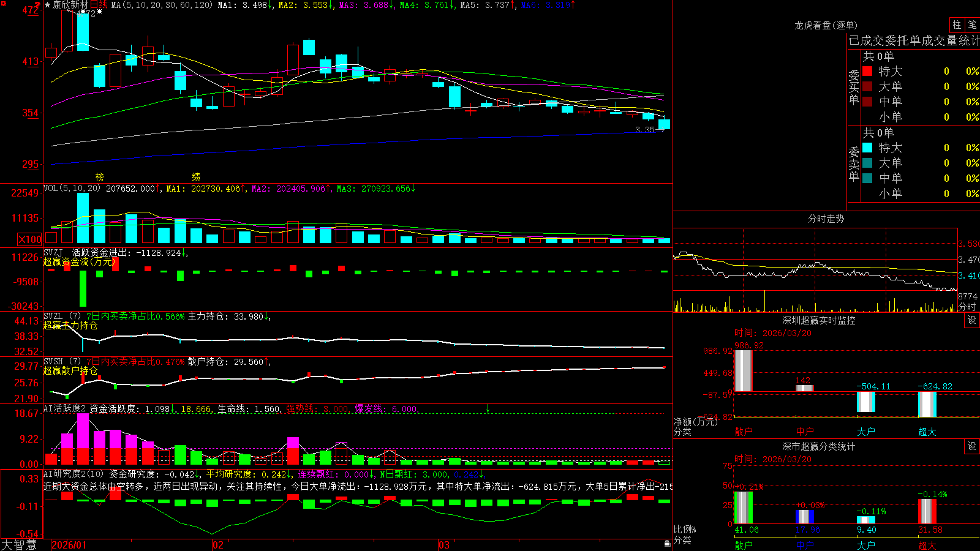The width and height of the screenshot is (980, 551).
Task: Open 设 settings for 深市超赢分类统计
Action: pos(972,446)
